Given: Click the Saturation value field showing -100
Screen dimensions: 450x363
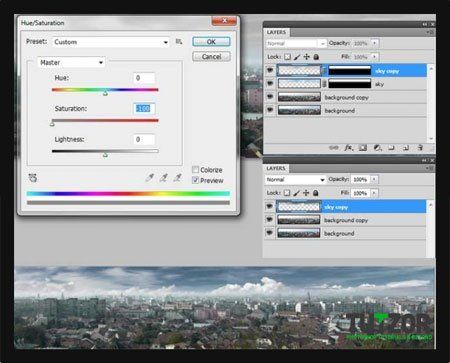Looking at the screenshot, I should [x=144, y=109].
